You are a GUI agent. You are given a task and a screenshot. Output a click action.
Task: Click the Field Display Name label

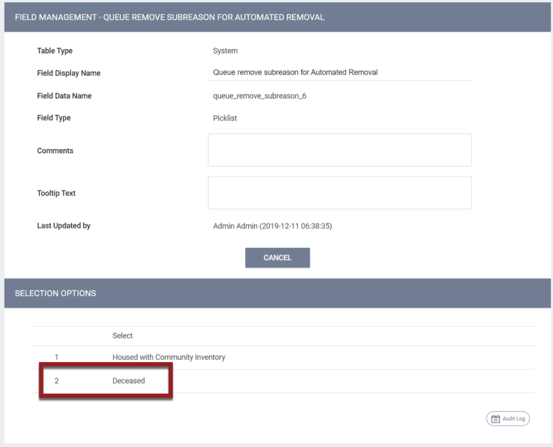pyautogui.click(x=69, y=73)
